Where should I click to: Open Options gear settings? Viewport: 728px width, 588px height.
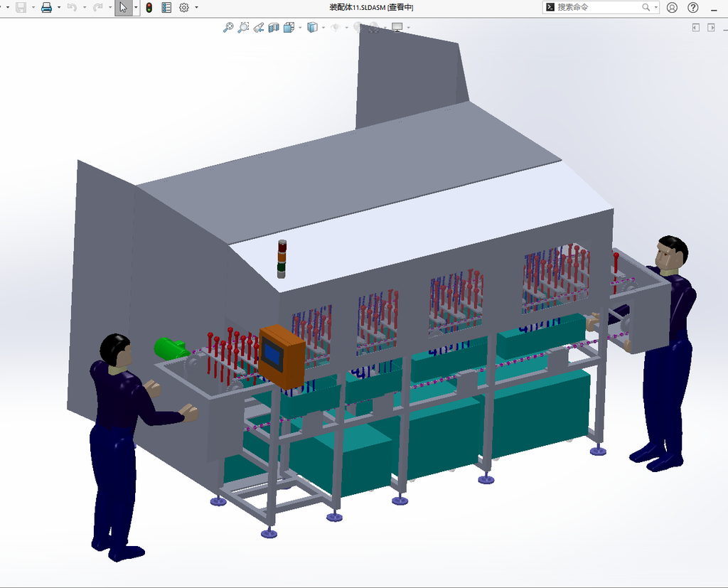click(x=184, y=7)
